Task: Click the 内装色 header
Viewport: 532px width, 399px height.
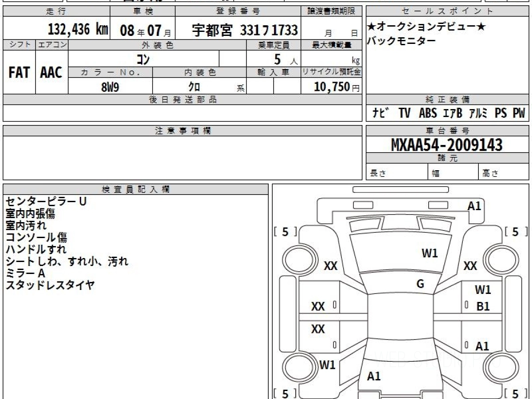Action: (x=199, y=72)
